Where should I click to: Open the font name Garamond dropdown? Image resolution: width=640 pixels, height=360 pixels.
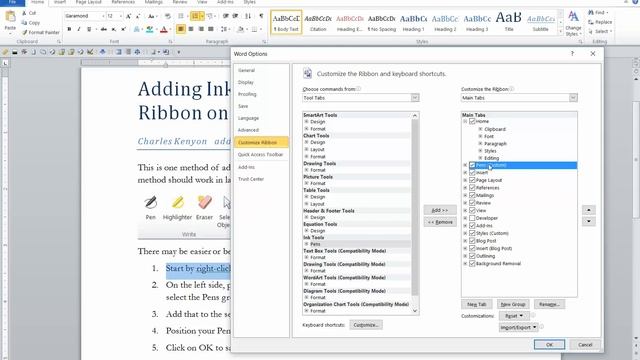click(x=103, y=16)
